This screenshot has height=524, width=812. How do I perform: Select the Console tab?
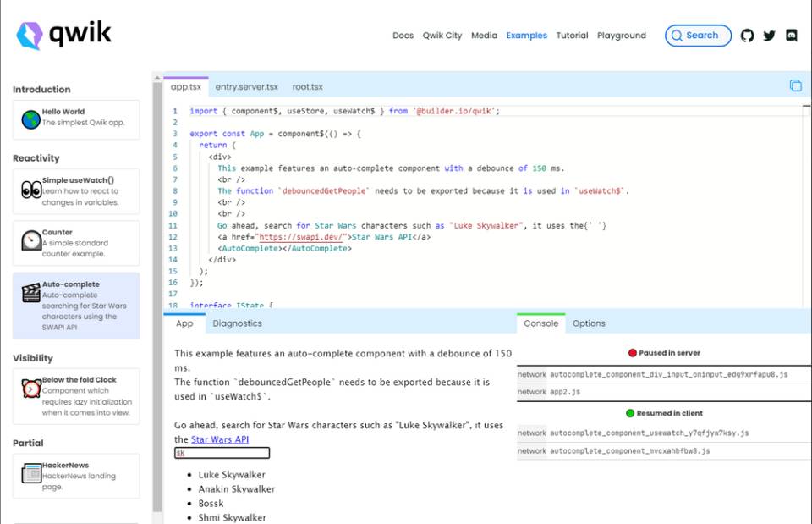coord(540,323)
